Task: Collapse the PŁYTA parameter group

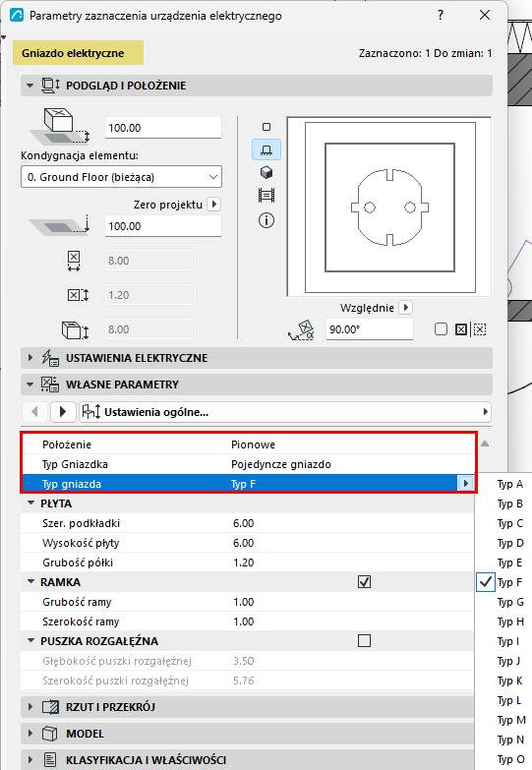Action: pyautogui.click(x=30, y=503)
